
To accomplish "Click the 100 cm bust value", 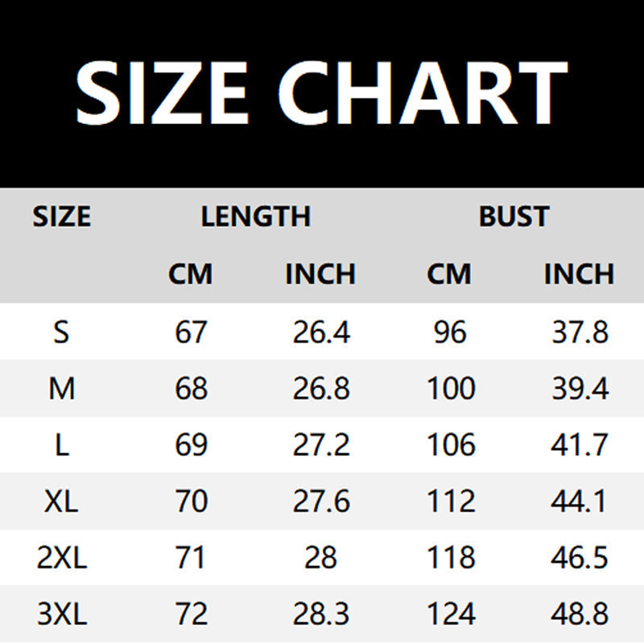I will point(451,389).
